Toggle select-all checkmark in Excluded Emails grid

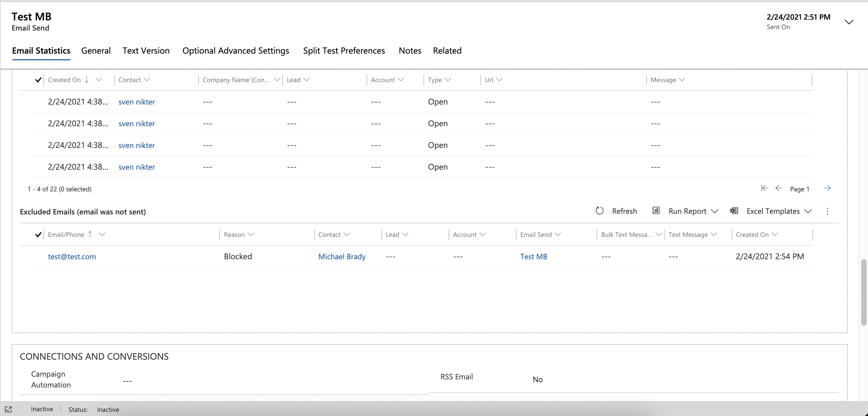38,235
